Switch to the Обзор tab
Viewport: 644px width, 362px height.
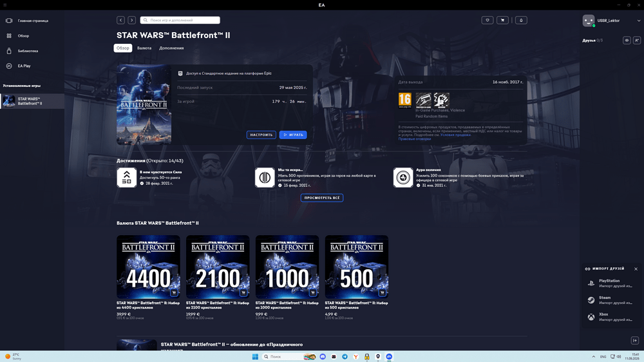click(x=123, y=48)
